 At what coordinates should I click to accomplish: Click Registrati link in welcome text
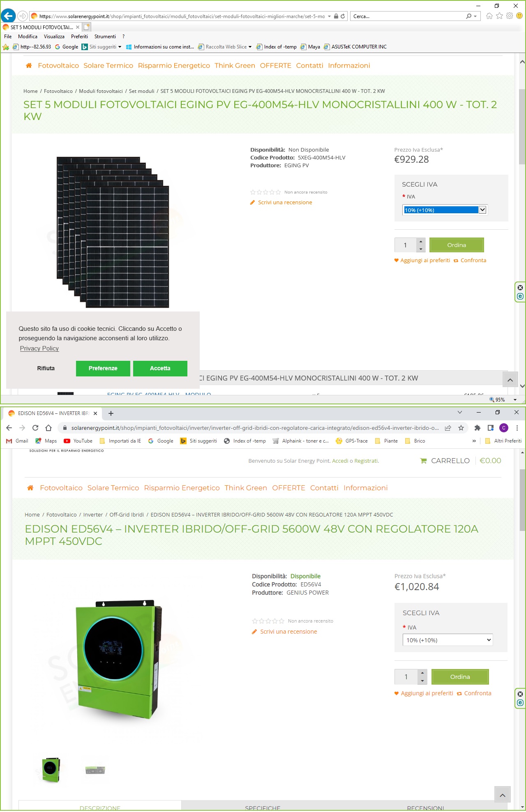(x=366, y=461)
